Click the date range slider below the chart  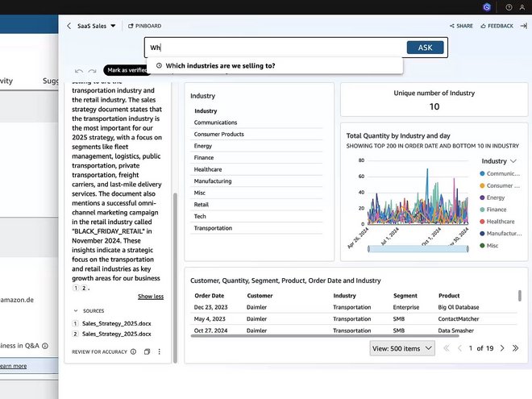point(414,248)
